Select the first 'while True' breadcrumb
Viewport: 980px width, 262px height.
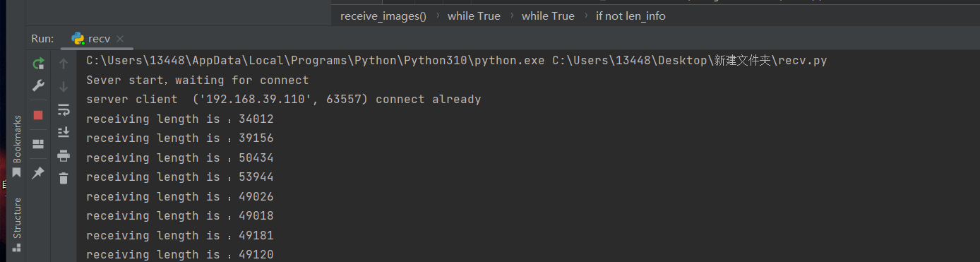coord(474,16)
